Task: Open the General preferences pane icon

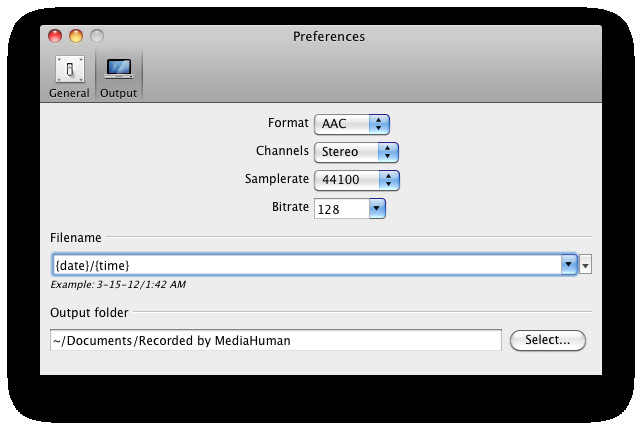Action: [69, 68]
